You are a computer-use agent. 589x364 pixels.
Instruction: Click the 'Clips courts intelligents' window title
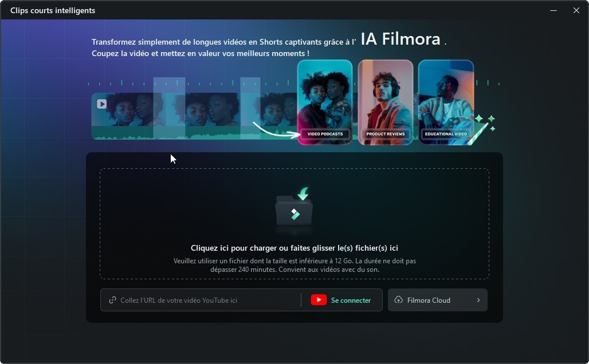(53, 10)
